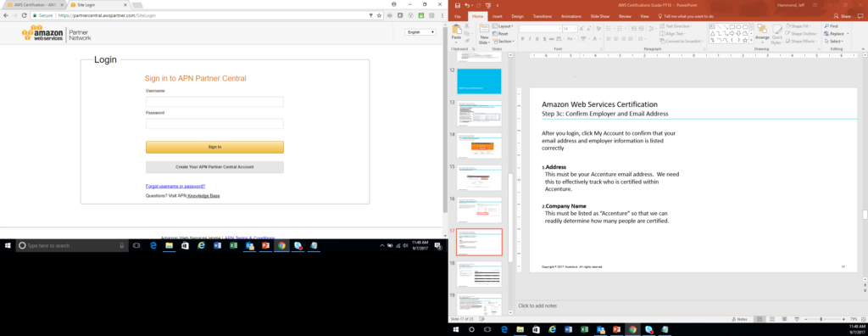Click the Password input field

(x=214, y=124)
